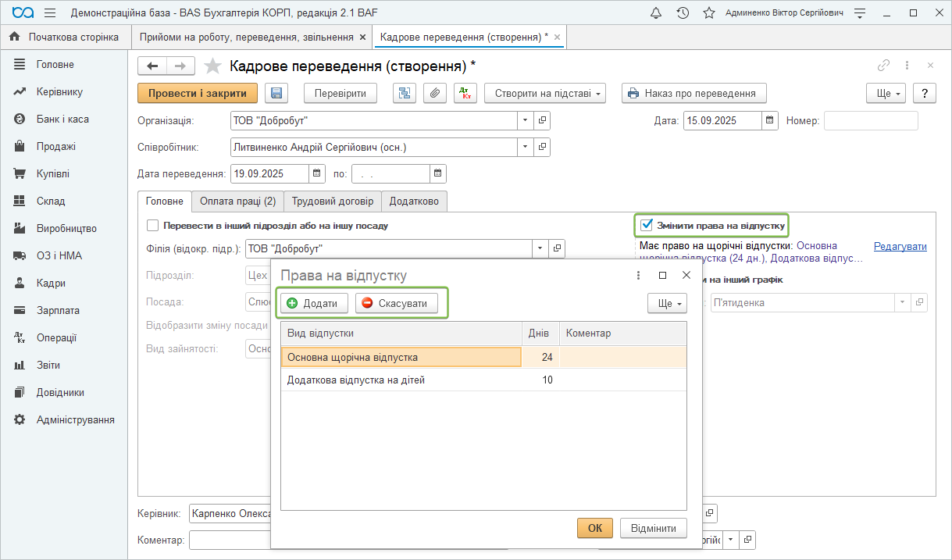Open the Створити на підставі dropdown

pyautogui.click(x=545, y=94)
